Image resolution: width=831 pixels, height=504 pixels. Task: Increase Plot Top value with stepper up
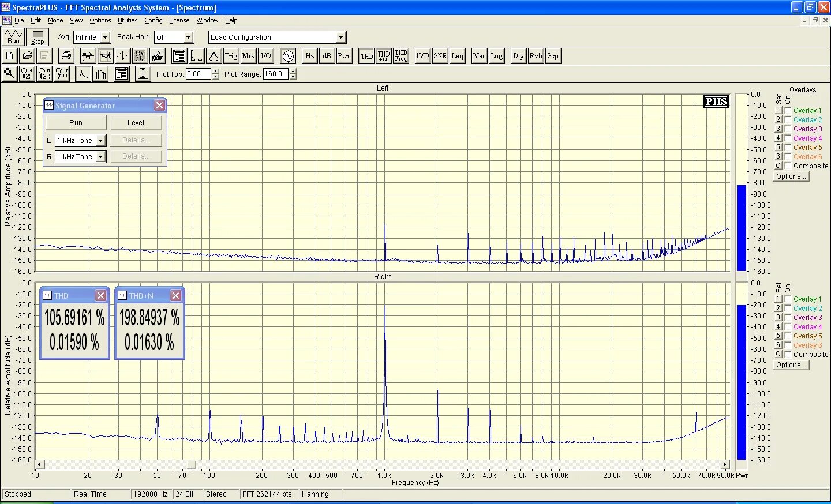click(x=216, y=71)
